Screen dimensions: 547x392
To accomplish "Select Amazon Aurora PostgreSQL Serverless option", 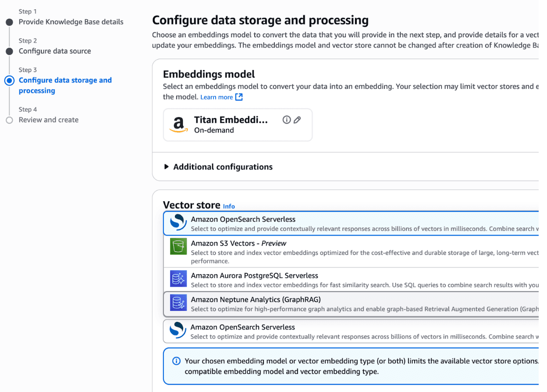I will 307,279.
